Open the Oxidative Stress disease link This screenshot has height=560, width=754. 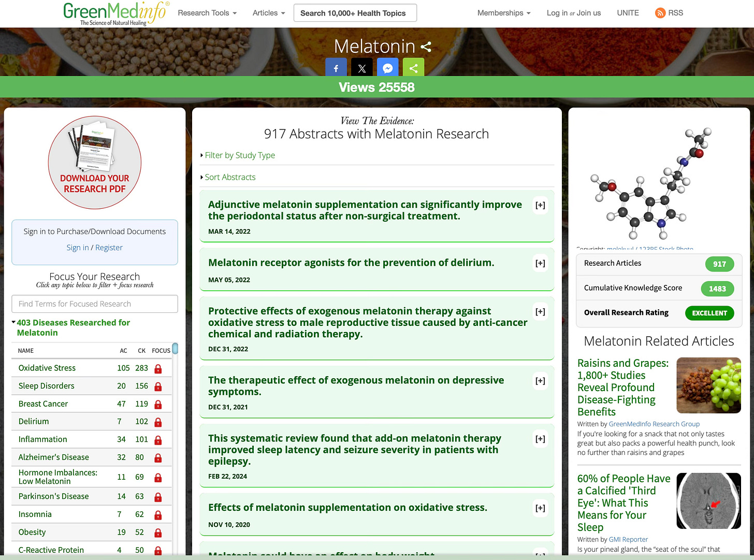point(47,368)
